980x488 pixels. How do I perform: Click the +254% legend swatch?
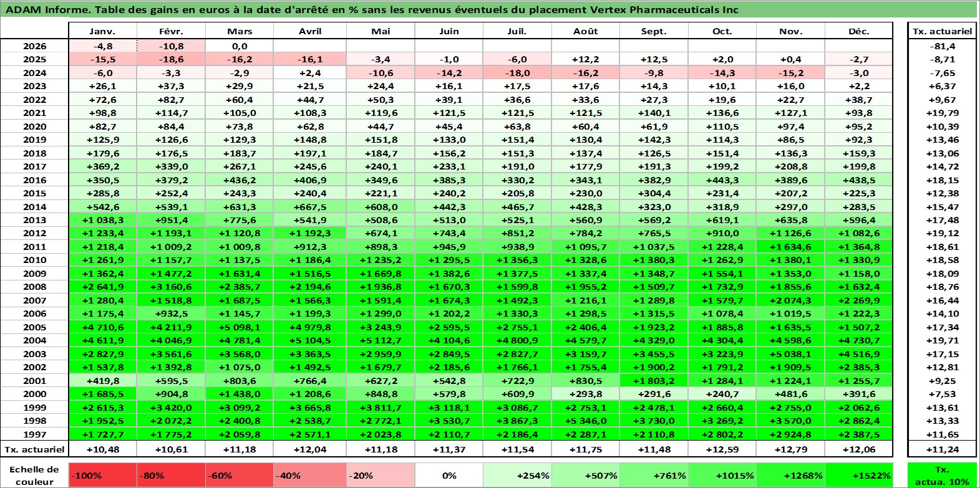point(517,475)
